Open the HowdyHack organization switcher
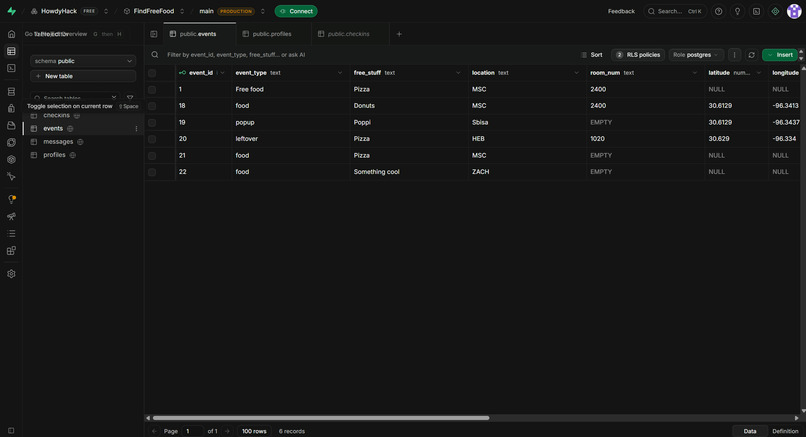This screenshot has height=437, width=806. point(106,11)
